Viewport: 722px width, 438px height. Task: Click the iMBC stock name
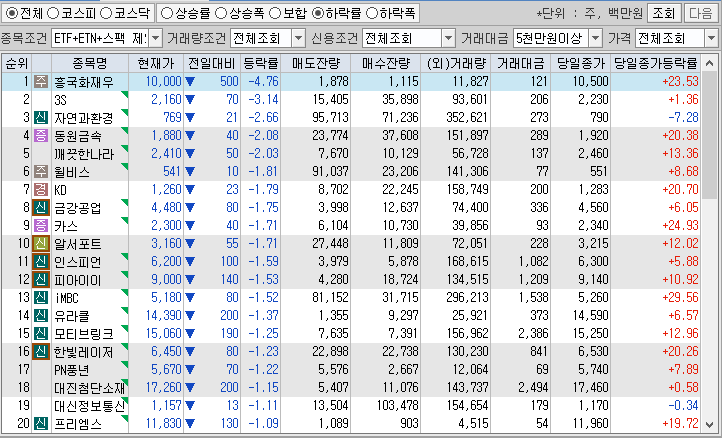point(66,298)
